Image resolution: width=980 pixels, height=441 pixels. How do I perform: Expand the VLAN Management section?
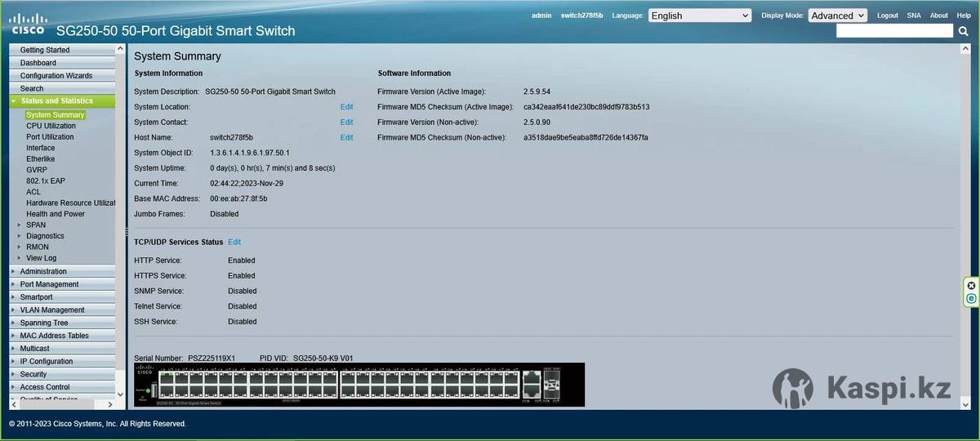point(62,310)
